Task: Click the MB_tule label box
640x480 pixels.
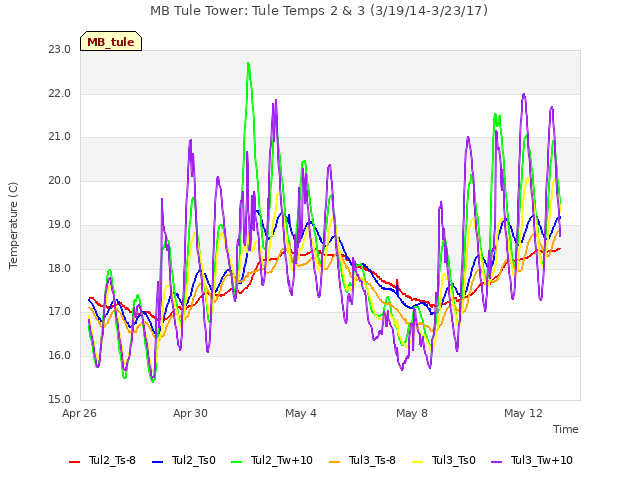Action: click(x=111, y=41)
